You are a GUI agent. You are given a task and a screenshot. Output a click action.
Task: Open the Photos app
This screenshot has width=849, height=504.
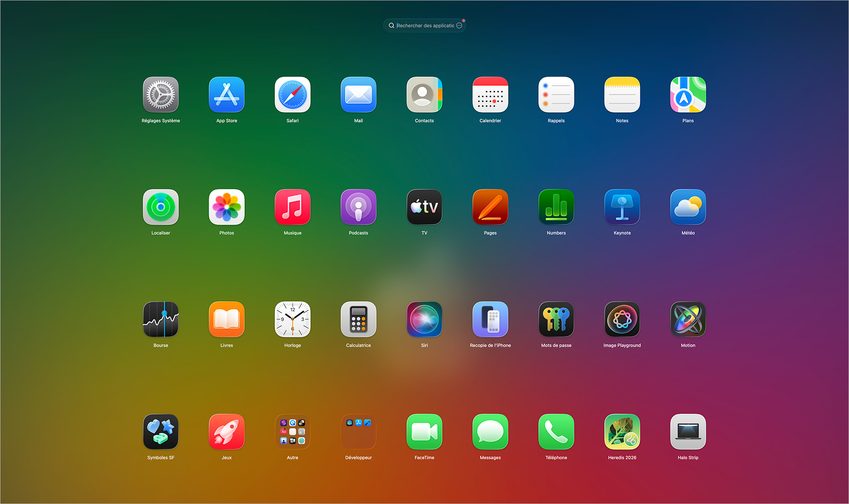[x=226, y=207]
